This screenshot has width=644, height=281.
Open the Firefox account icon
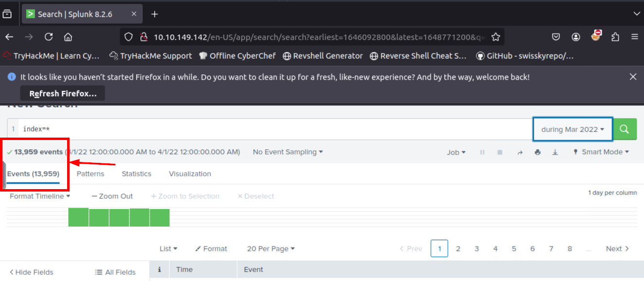(x=576, y=37)
